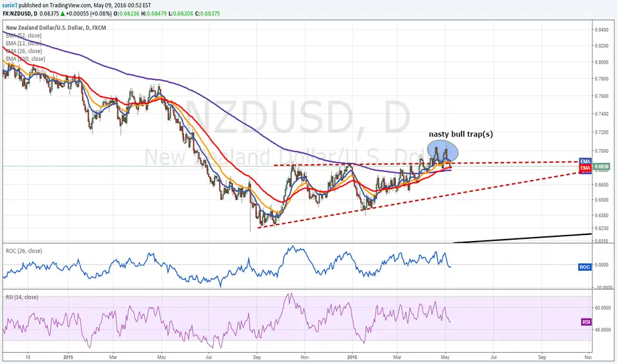Click the nasty bull trap(s) annotation text
This screenshot has width=617, height=364.
[461, 134]
